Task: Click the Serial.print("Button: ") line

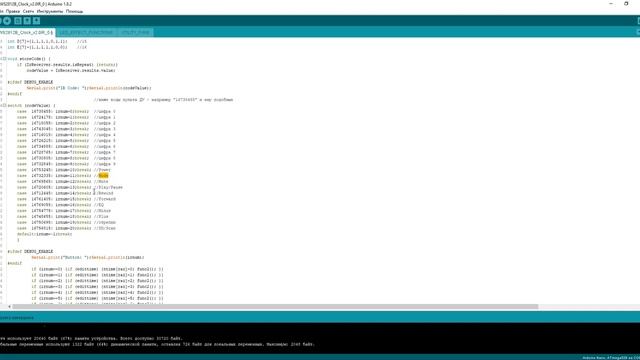Action: coord(88,258)
